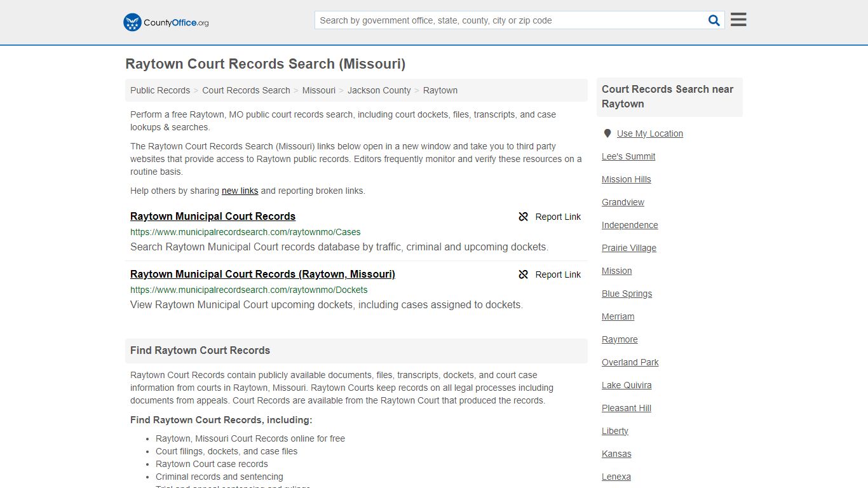Open the Mission sidebar link
The image size is (868, 488).
pos(617,271)
